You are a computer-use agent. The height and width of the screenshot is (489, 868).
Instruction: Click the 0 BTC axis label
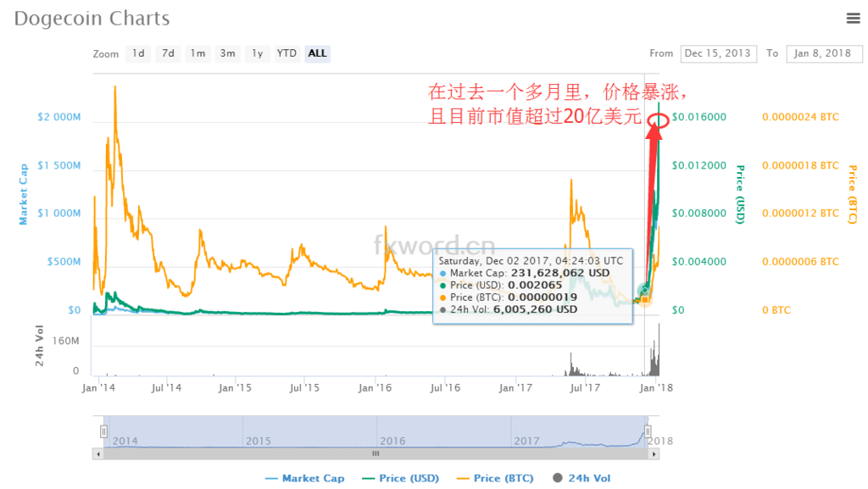click(x=776, y=310)
